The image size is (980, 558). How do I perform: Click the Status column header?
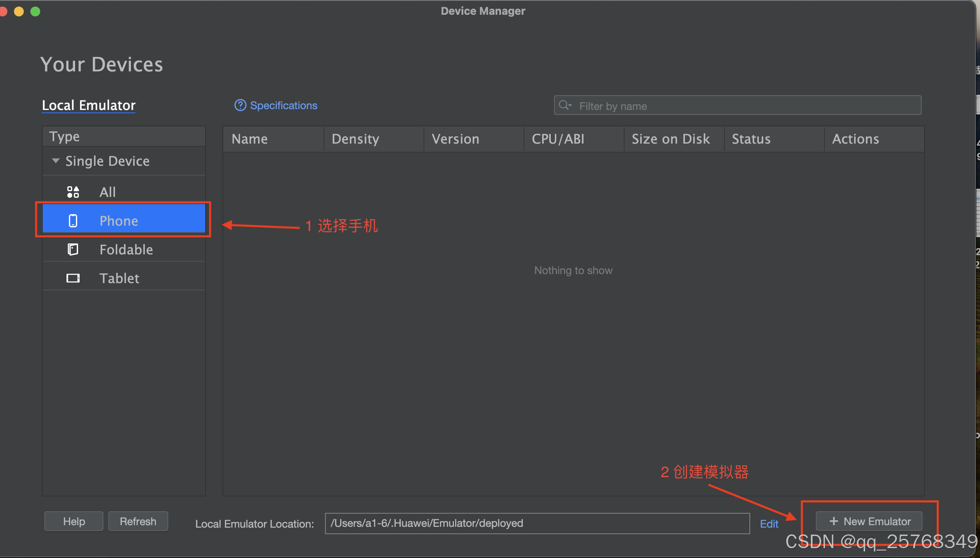(751, 139)
